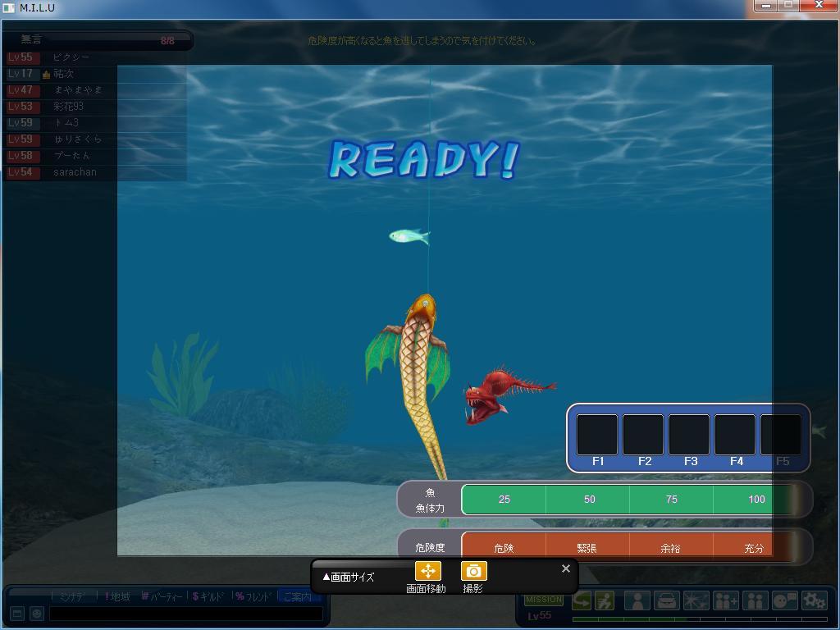Click the green curved return arrow icon

(582, 600)
